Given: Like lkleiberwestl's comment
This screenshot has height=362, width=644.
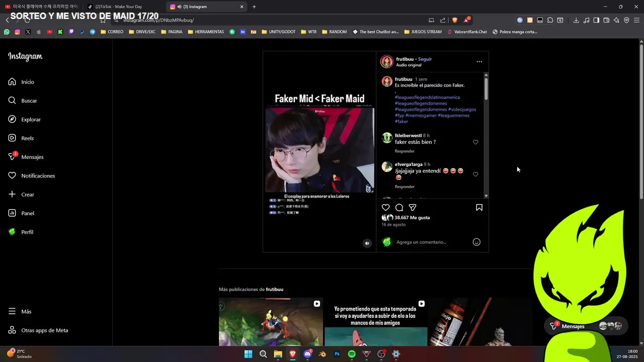Looking at the screenshot, I should pyautogui.click(x=475, y=142).
